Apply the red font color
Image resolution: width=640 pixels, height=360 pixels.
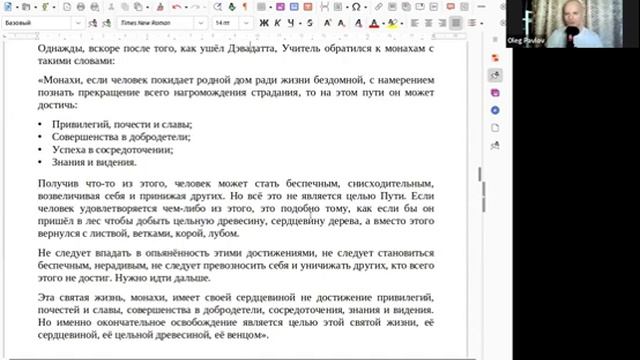374,23
